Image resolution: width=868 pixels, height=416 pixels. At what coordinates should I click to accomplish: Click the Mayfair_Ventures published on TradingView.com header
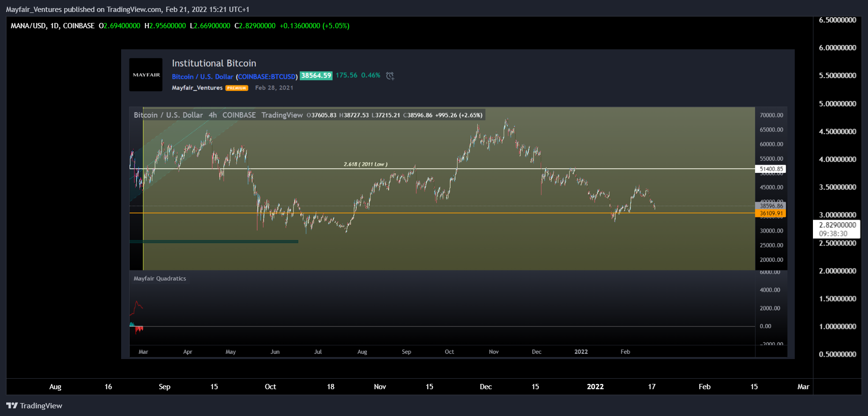(127, 10)
